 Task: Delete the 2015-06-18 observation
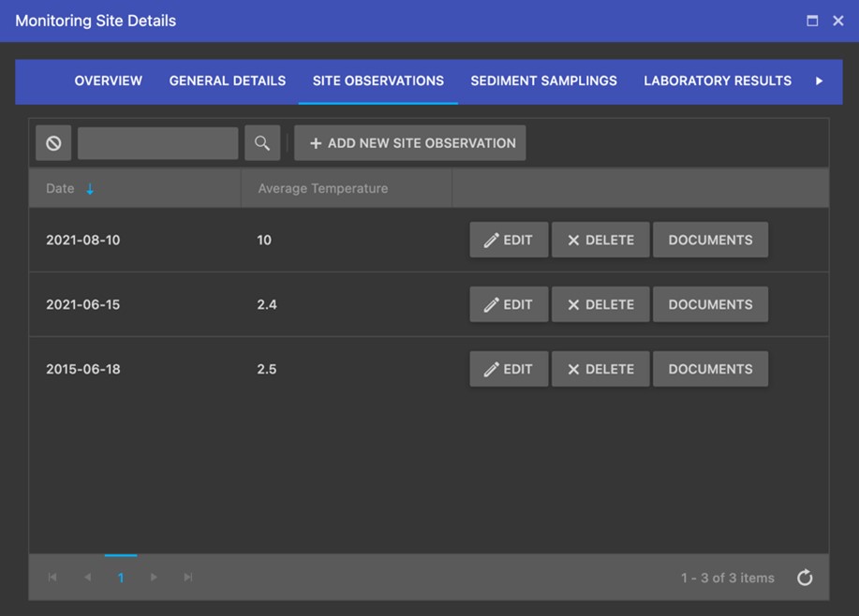(600, 369)
